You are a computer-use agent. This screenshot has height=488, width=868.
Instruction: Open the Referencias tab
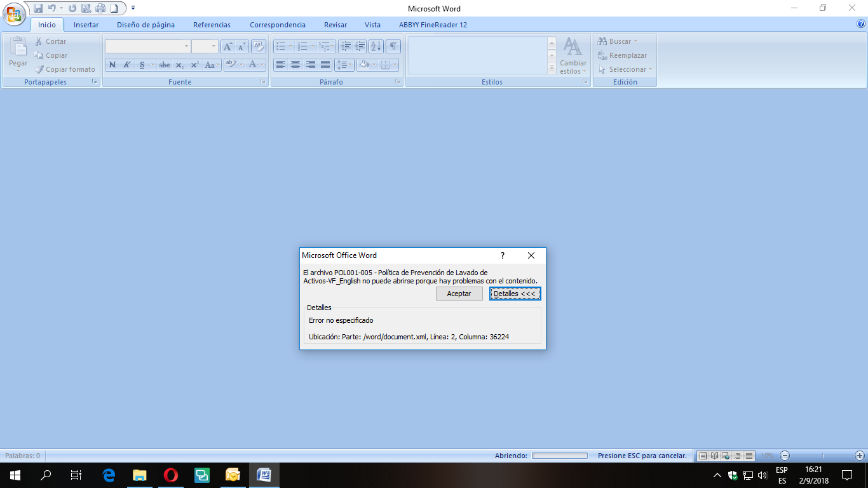pos(212,25)
